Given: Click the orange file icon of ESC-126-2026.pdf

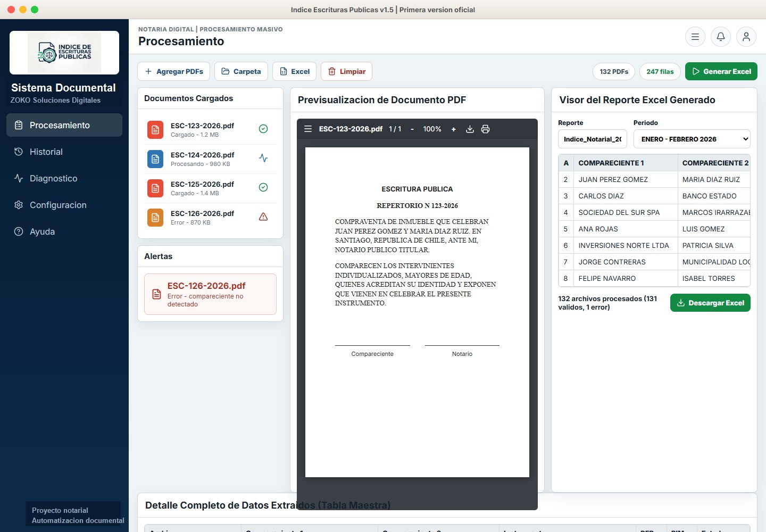Looking at the screenshot, I should coord(155,218).
